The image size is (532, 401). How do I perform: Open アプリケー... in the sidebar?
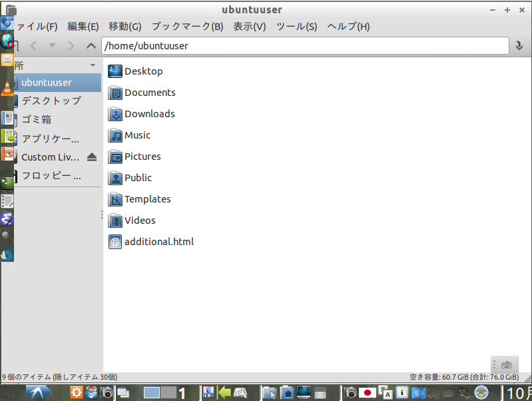[x=58, y=139]
